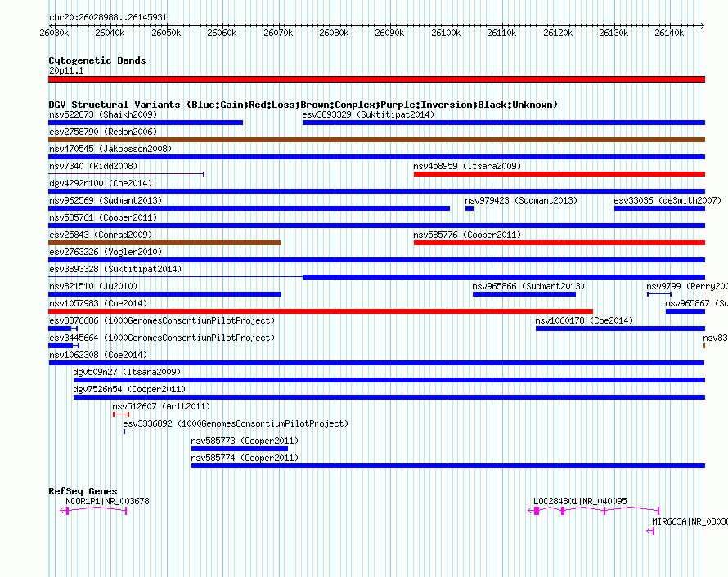Click the red nsv458959 (Itsara2009) loss bar
The height and width of the screenshot is (577, 728).
click(x=559, y=174)
